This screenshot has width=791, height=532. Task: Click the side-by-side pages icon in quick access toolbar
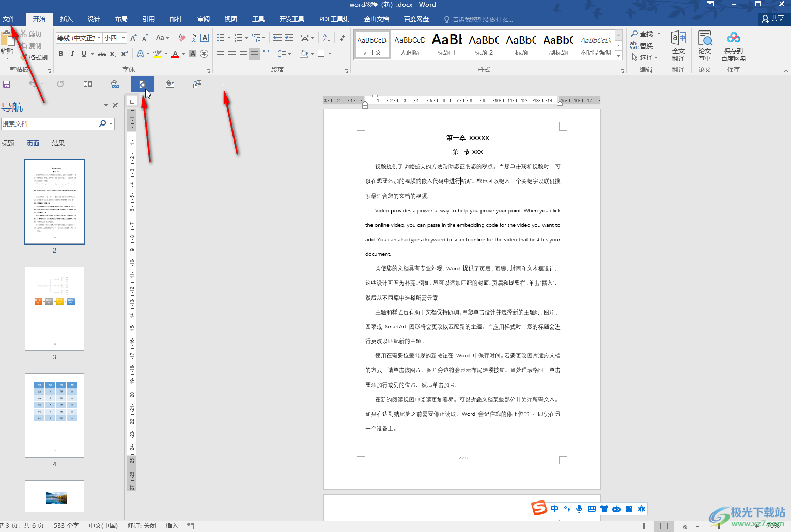click(x=88, y=84)
